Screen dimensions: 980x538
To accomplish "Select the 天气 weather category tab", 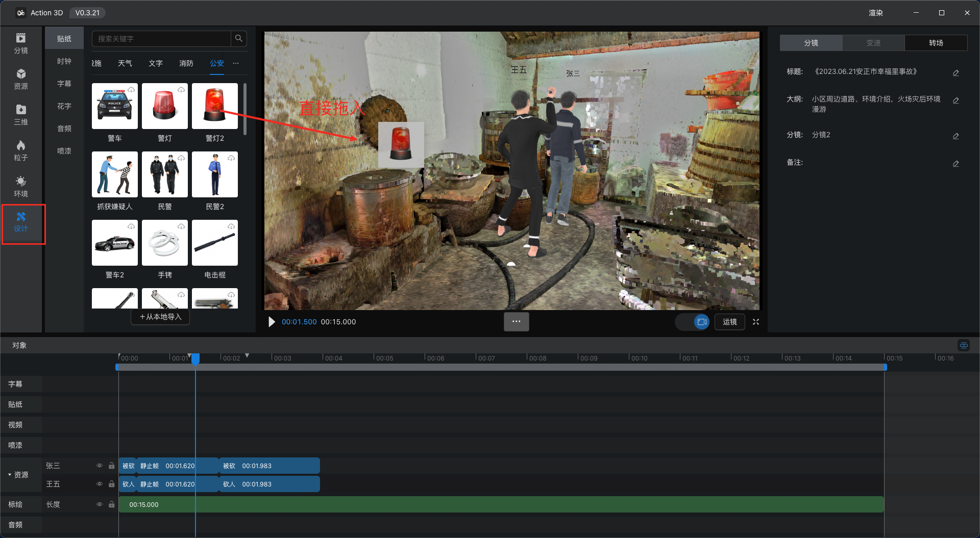I will [125, 63].
